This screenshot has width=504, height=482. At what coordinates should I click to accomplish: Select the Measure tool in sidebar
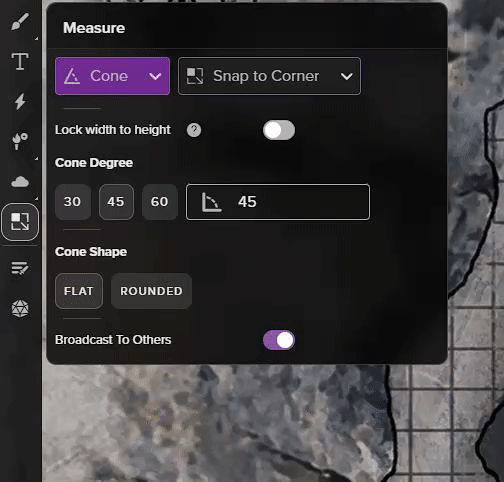[20, 222]
